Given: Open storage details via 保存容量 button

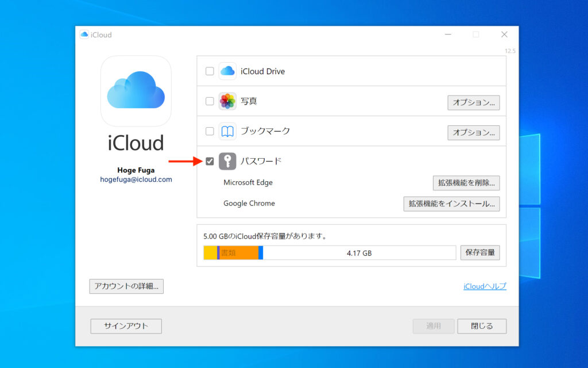Looking at the screenshot, I should [x=480, y=252].
